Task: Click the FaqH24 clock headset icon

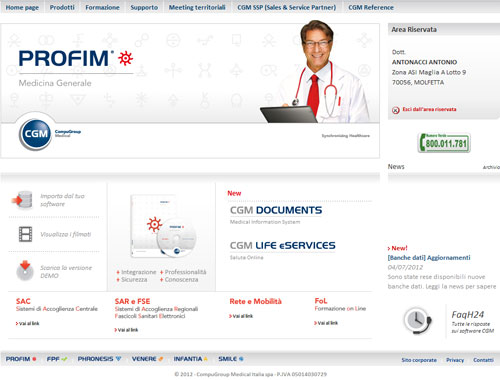Action: coord(417,321)
